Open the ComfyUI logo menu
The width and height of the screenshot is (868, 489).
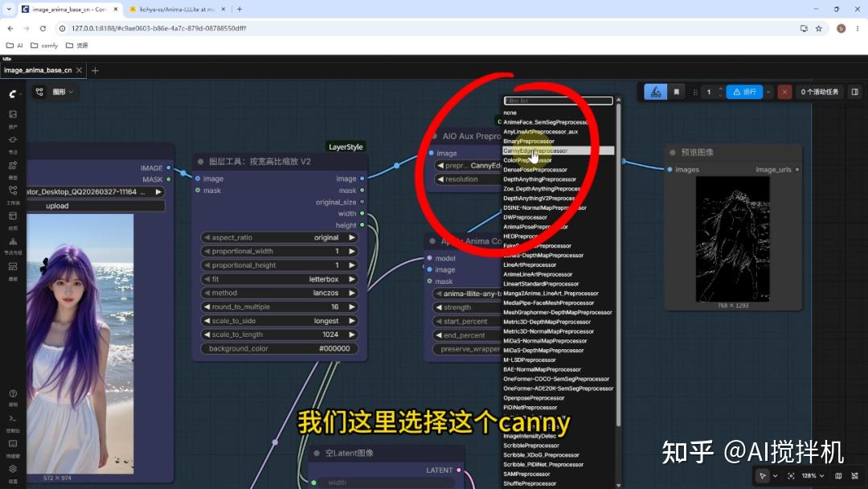(x=13, y=94)
